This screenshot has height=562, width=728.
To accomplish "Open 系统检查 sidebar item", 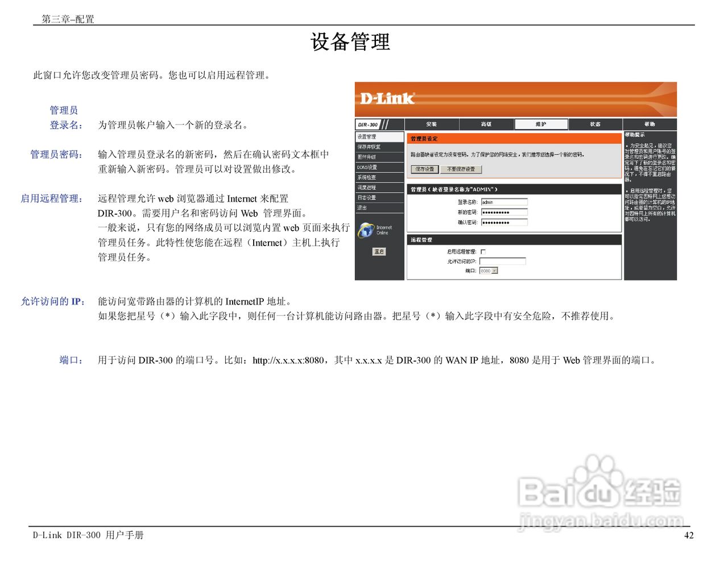I will pos(379,177).
